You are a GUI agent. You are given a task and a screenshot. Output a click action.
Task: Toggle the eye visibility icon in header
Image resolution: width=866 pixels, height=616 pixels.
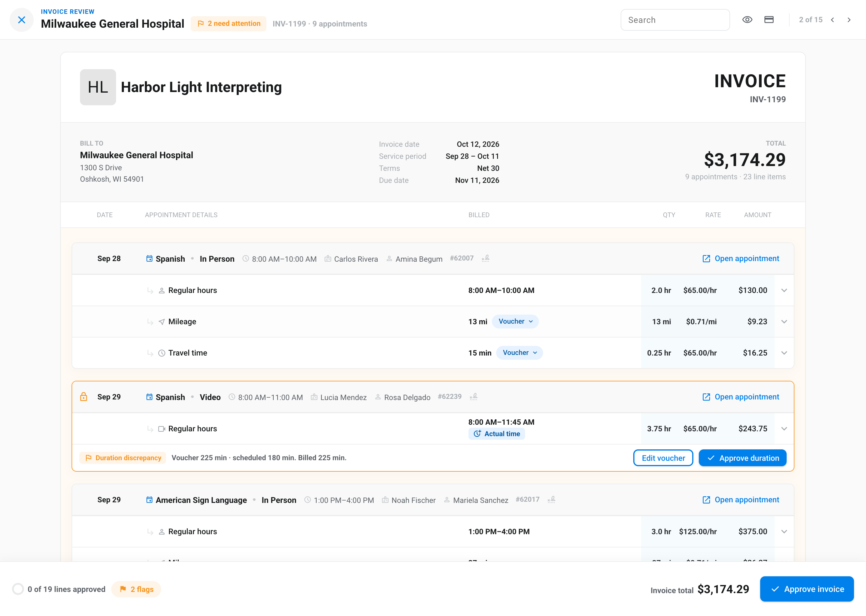point(747,20)
